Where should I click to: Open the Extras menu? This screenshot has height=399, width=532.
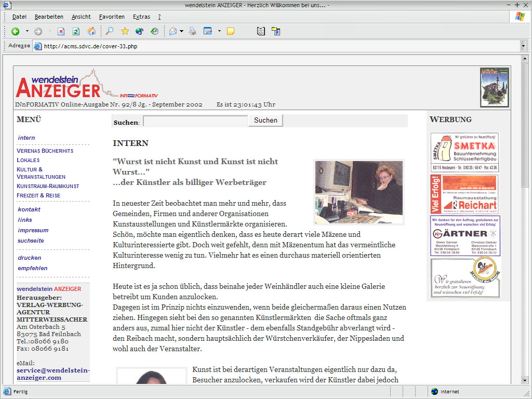[x=141, y=17]
